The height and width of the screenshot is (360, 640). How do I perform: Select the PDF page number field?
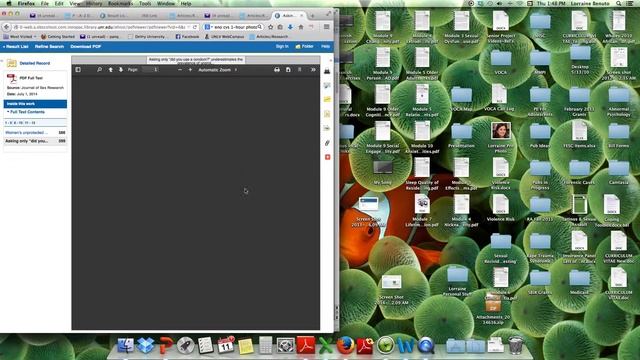150,70
